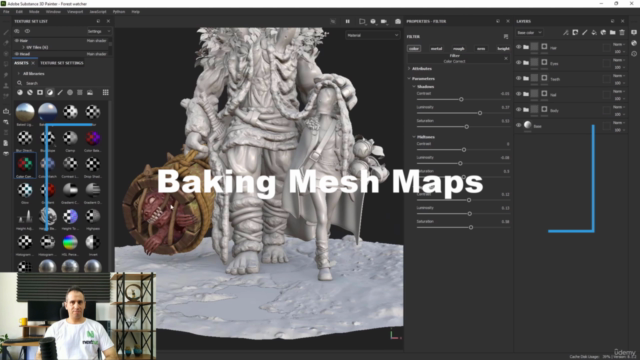Hide the Eyes layer folder
Screen dimensions: 640x360
[518, 63]
